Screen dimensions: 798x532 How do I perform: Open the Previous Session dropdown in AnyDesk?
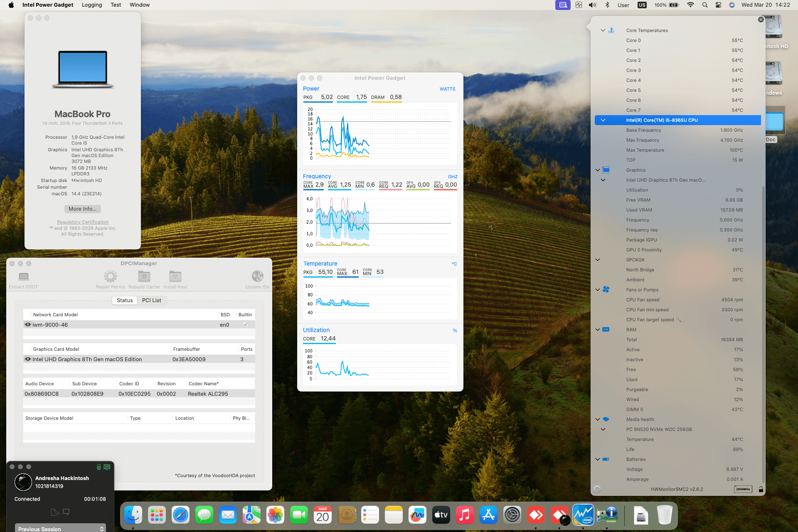[x=60, y=528]
